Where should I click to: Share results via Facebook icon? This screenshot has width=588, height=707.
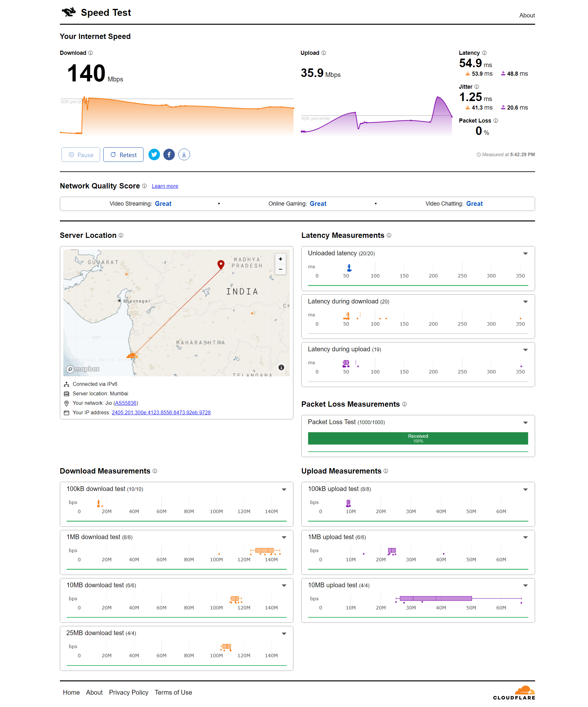coord(169,155)
